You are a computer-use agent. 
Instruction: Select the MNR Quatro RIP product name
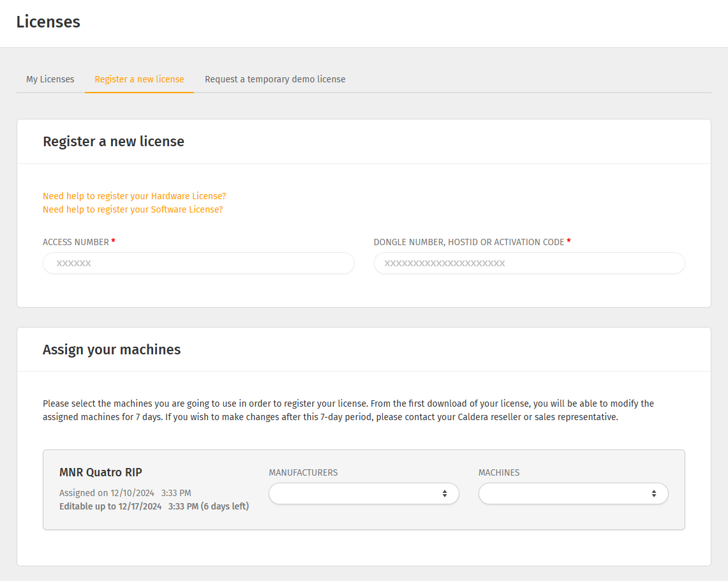coord(101,472)
